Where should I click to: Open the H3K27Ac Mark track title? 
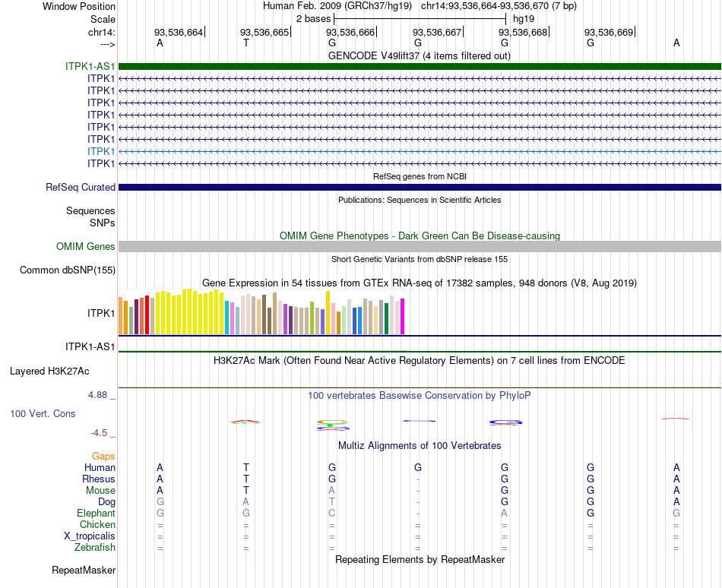(420, 360)
